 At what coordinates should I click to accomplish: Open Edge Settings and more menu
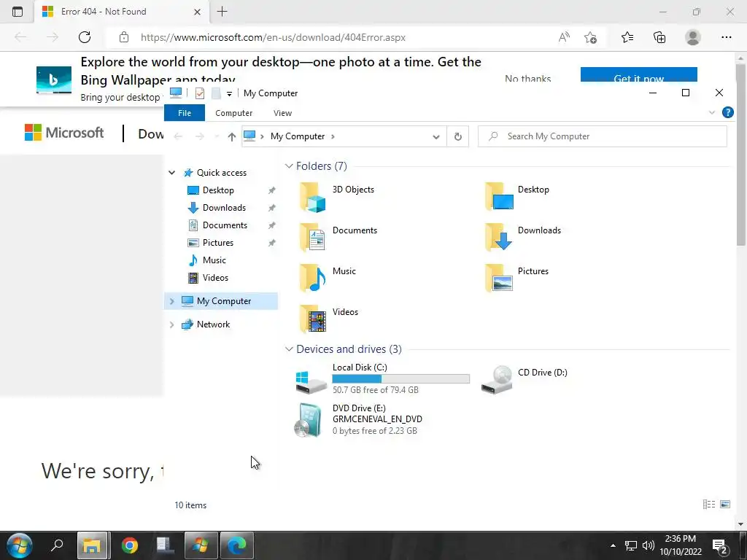point(726,37)
